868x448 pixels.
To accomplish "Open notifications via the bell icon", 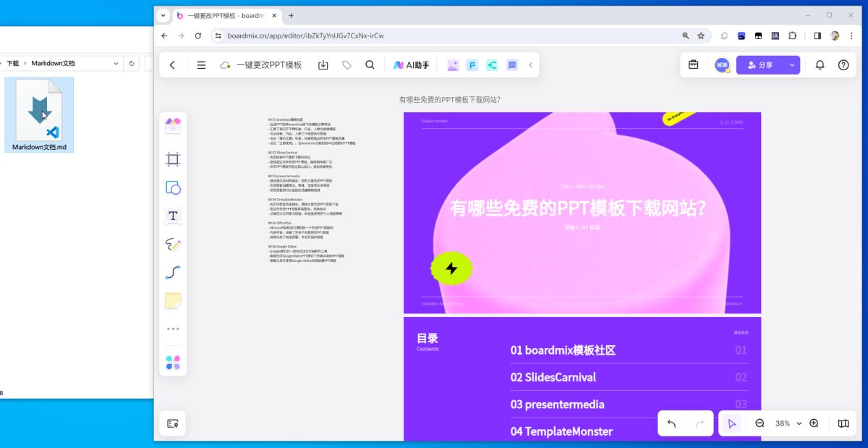I will click(820, 64).
